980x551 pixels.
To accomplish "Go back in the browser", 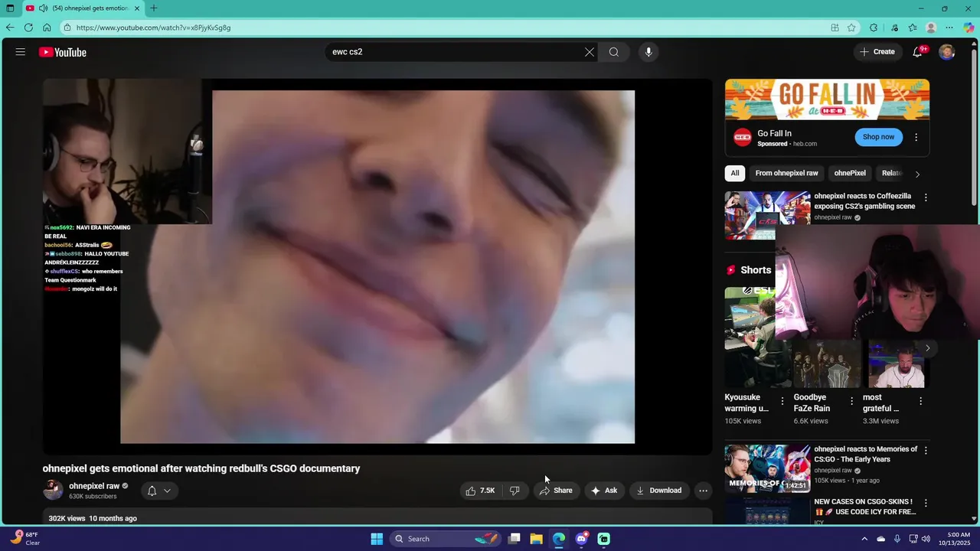I will pos(10,28).
